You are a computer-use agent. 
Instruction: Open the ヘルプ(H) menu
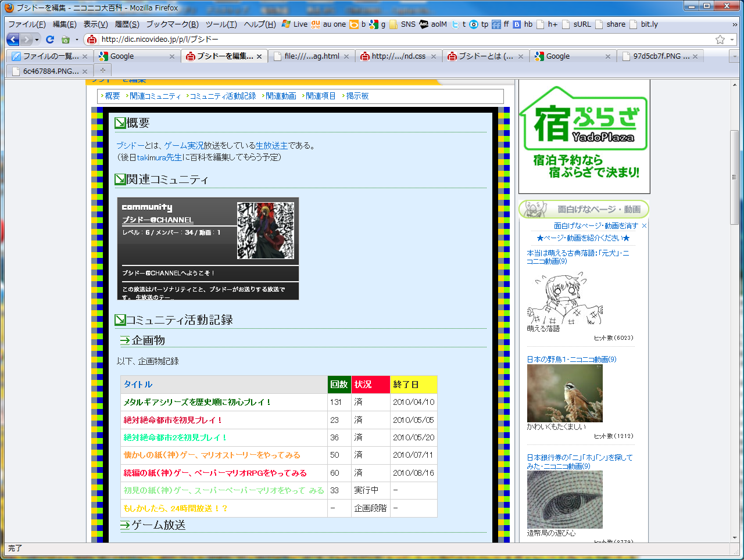(x=260, y=24)
